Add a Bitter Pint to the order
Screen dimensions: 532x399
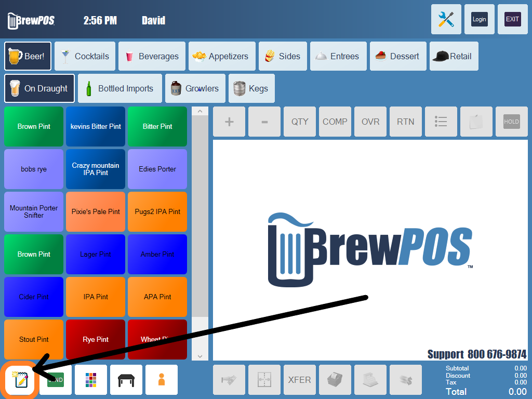tap(157, 127)
